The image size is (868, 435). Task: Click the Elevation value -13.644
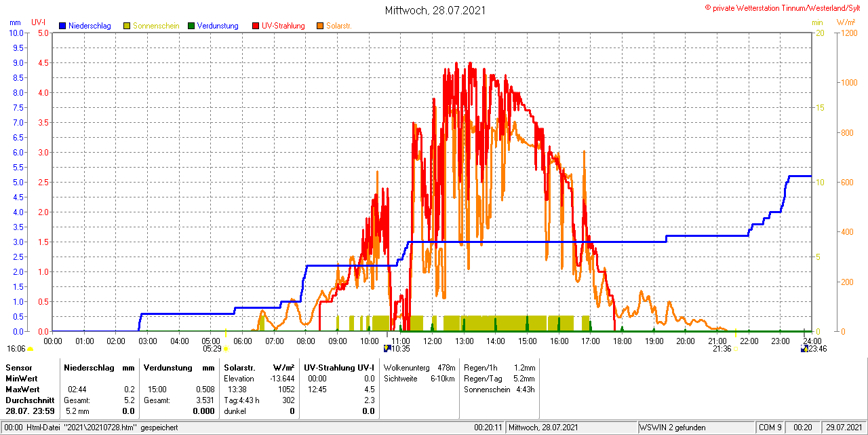[x=282, y=378]
